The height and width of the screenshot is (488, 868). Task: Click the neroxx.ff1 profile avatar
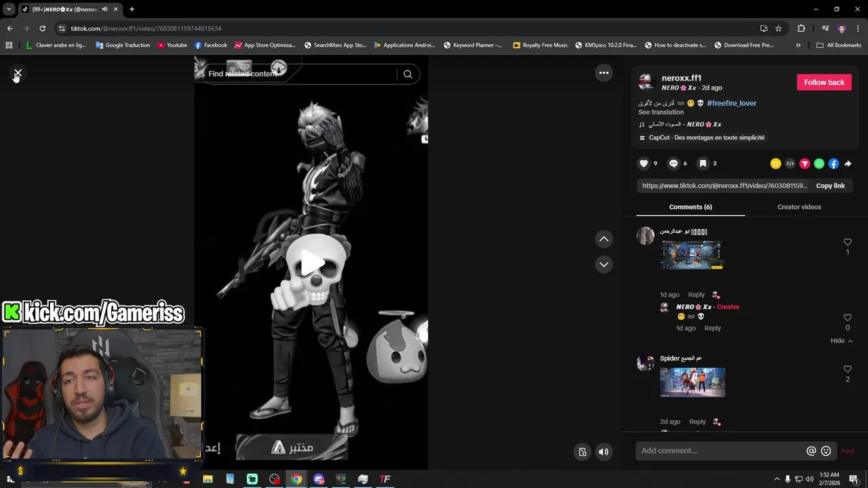coord(646,82)
